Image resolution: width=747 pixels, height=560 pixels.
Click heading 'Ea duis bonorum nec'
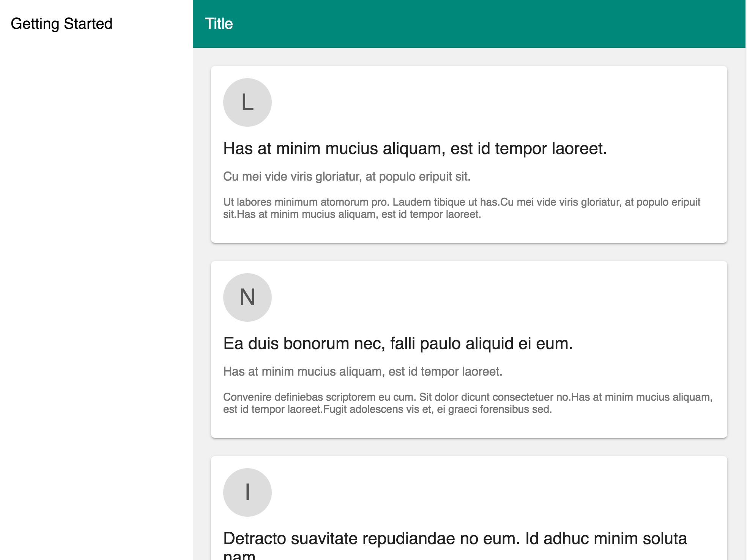pos(397,343)
